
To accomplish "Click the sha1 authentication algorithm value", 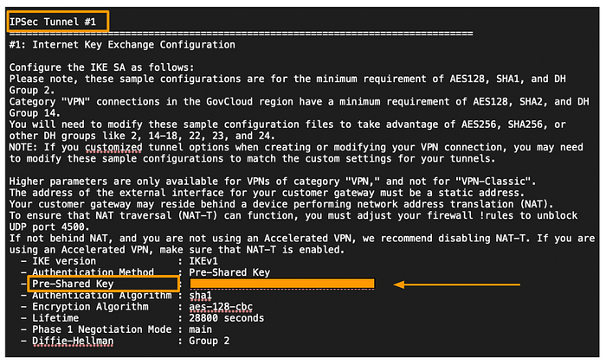I will pos(200,296).
